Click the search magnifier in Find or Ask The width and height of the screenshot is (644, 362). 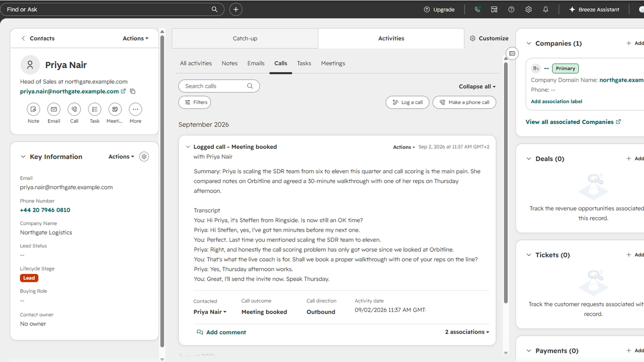coord(215,9)
